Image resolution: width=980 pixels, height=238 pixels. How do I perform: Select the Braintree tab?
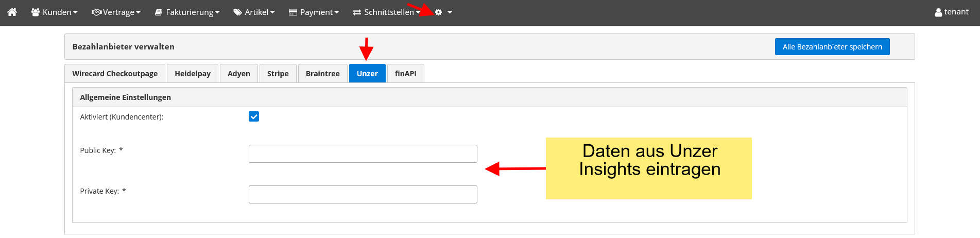(x=322, y=74)
